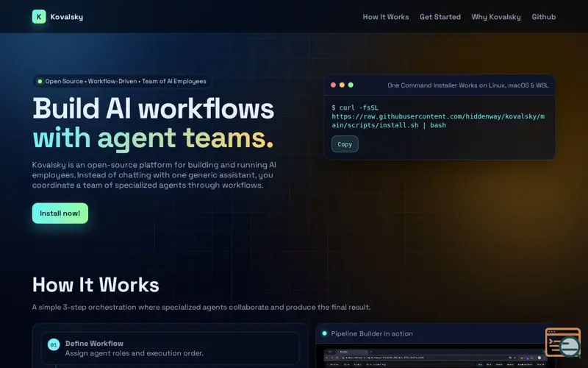Viewport: 588px width, 368px height.
Task: Click the 01 step number badge
Action: tap(54, 344)
